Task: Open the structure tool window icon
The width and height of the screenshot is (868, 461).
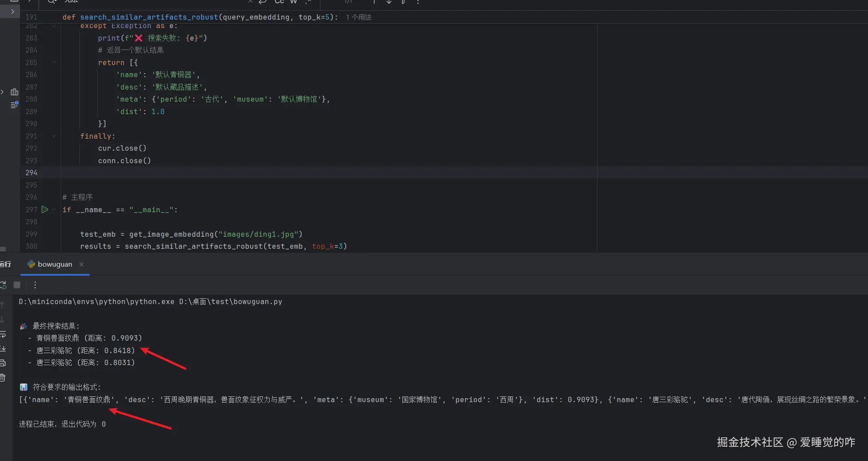Action: click(14, 92)
